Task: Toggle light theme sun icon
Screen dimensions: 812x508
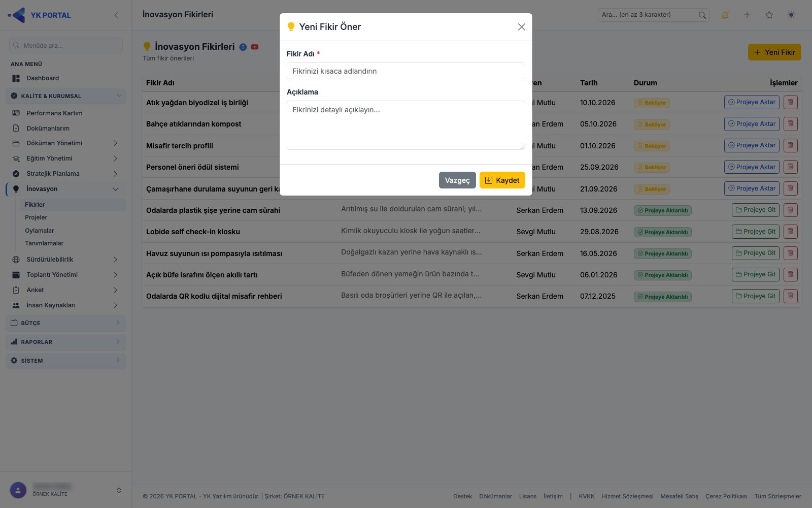Action: click(791, 15)
